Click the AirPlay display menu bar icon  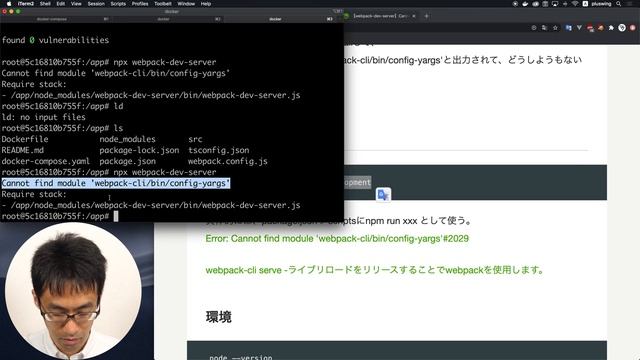coord(555,4)
